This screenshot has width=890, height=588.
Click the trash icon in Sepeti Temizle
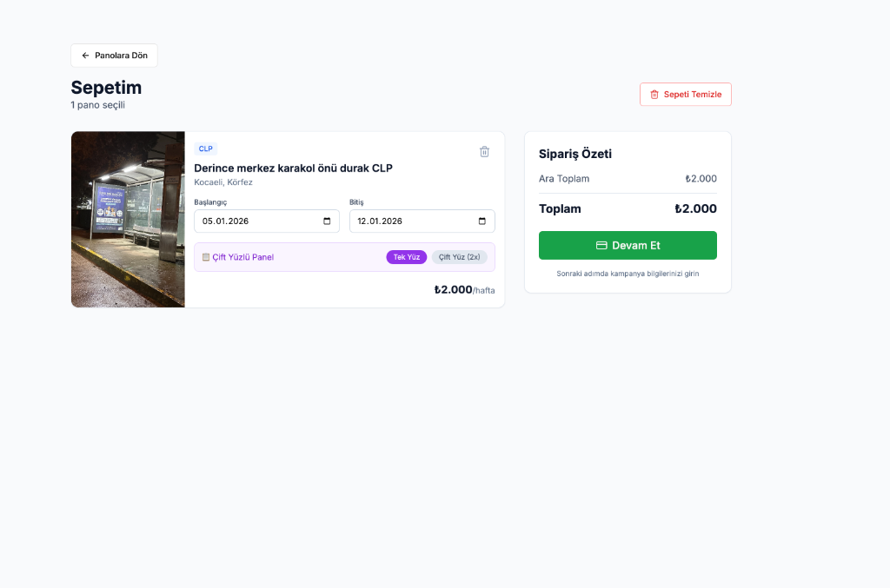[654, 94]
